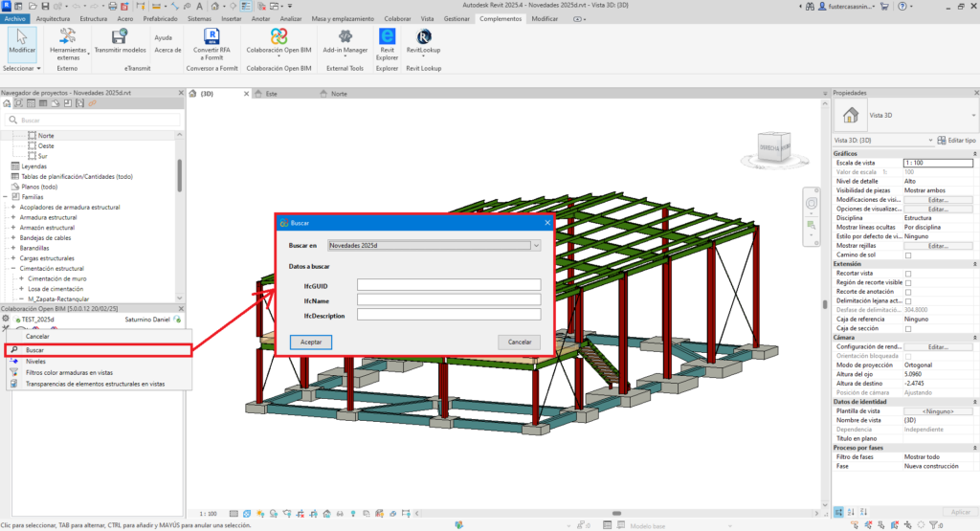Switch to the Estructura ribbon tab
This screenshot has width=980, height=531.
coord(93,18)
